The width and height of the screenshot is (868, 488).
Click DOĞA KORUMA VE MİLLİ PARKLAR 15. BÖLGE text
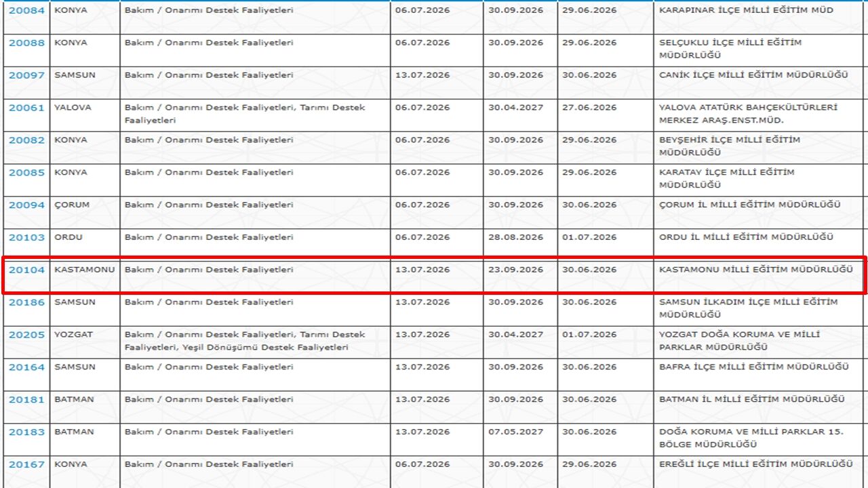pyautogui.click(x=751, y=439)
